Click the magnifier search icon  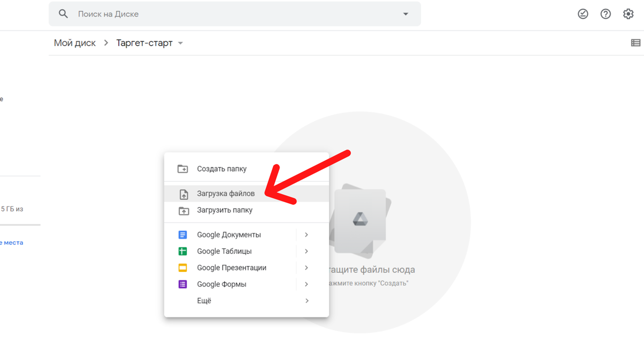pyautogui.click(x=63, y=14)
